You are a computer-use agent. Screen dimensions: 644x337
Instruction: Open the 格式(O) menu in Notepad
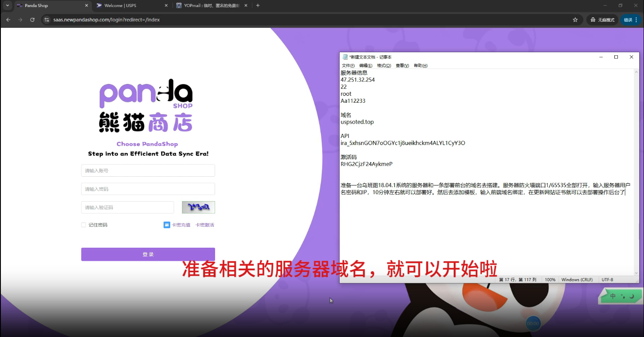point(384,66)
